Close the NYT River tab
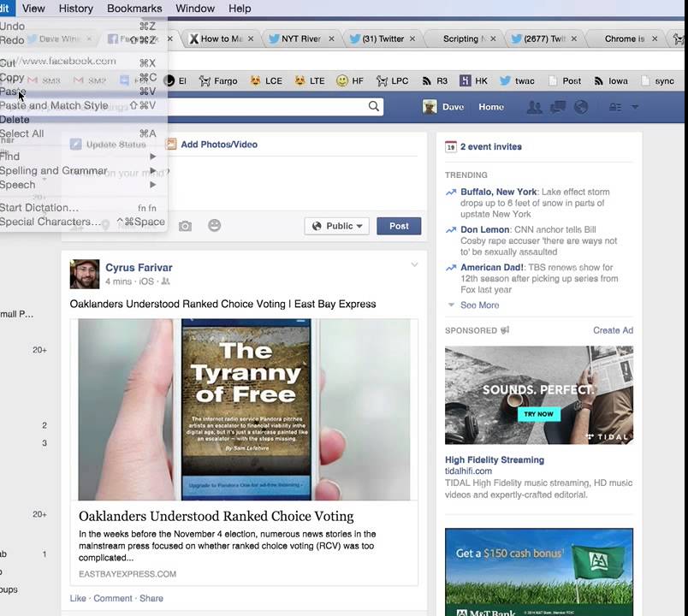Image resolution: width=688 pixels, height=616 pixels. (331, 38)
